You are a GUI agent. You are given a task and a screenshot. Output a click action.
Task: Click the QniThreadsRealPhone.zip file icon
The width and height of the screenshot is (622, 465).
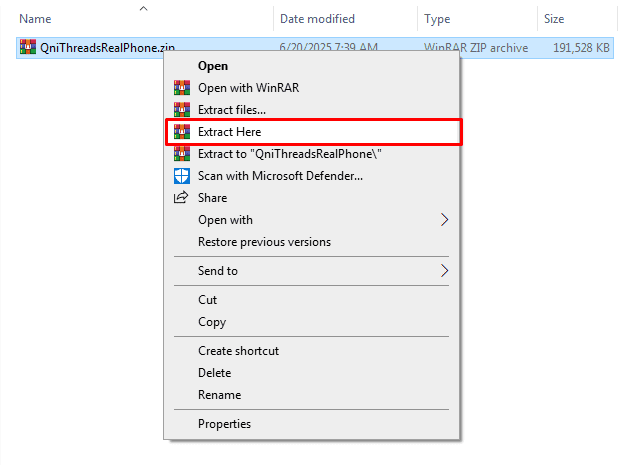27,47
